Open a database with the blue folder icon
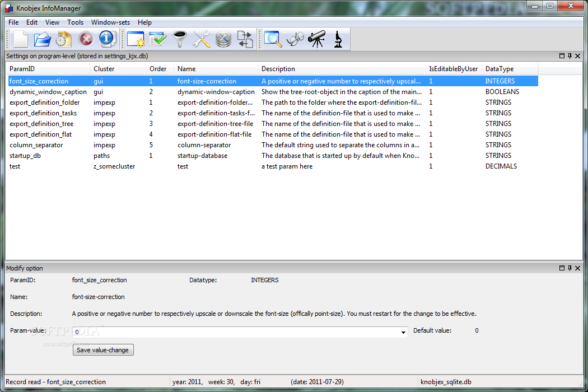The width and height of the screenshot is (588, 392). click(x=43, y=39)
